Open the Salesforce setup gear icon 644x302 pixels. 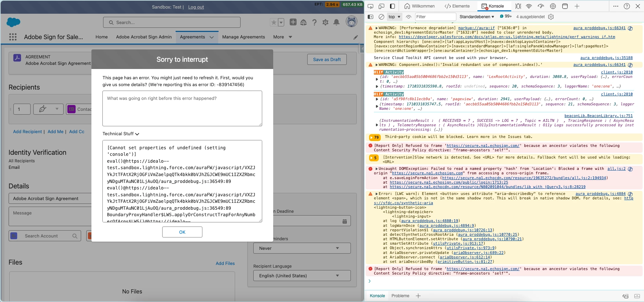tap(325, 22)
